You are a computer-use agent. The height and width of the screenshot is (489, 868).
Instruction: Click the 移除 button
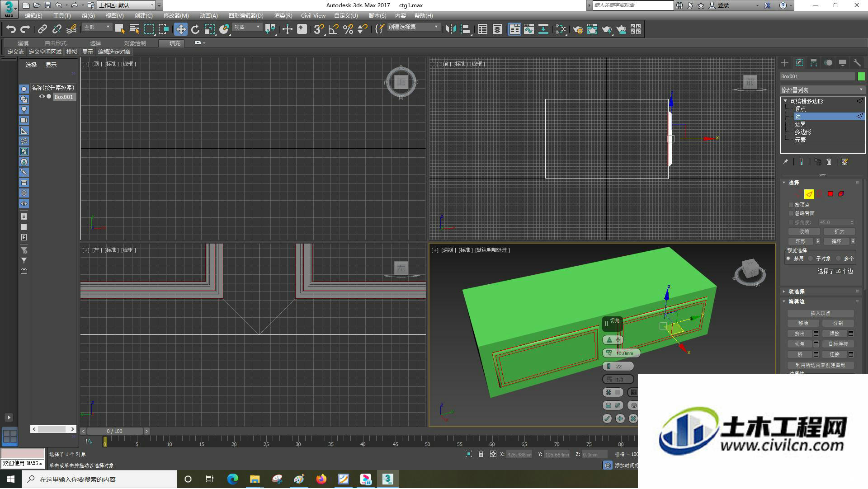[803, 324]
